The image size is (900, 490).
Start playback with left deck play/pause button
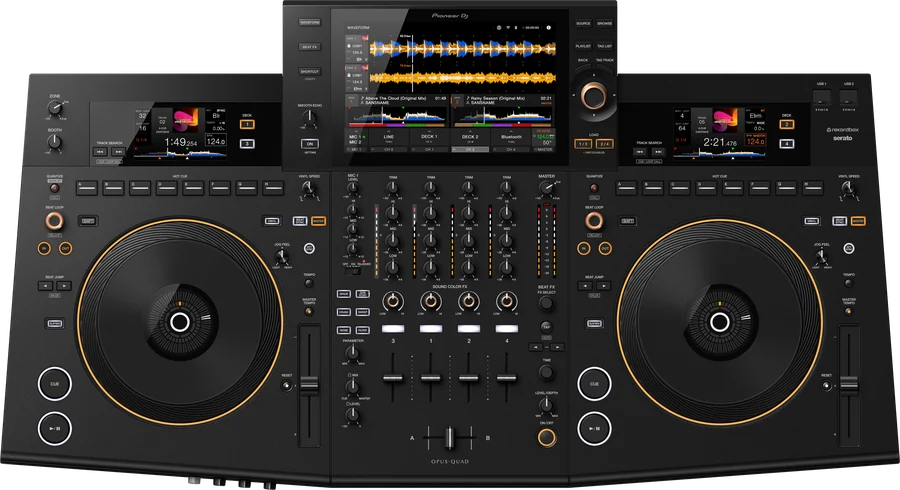55,429
